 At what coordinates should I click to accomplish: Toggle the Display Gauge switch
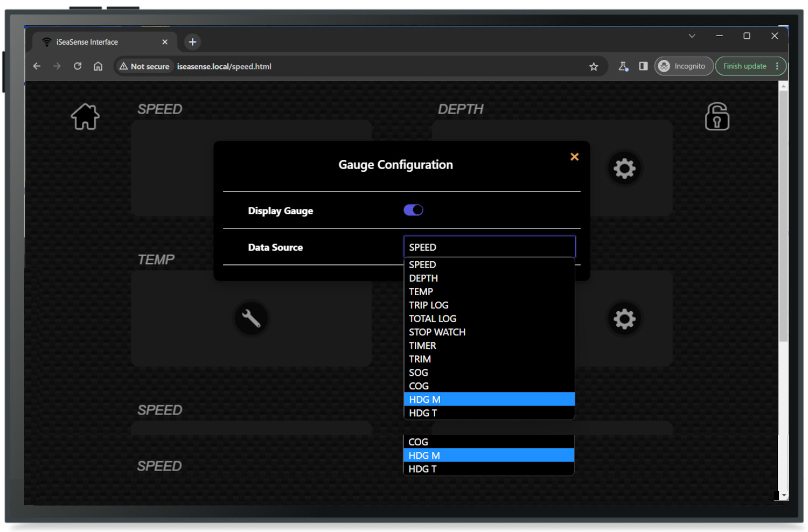pyautogui.click(x=413, y=210)
